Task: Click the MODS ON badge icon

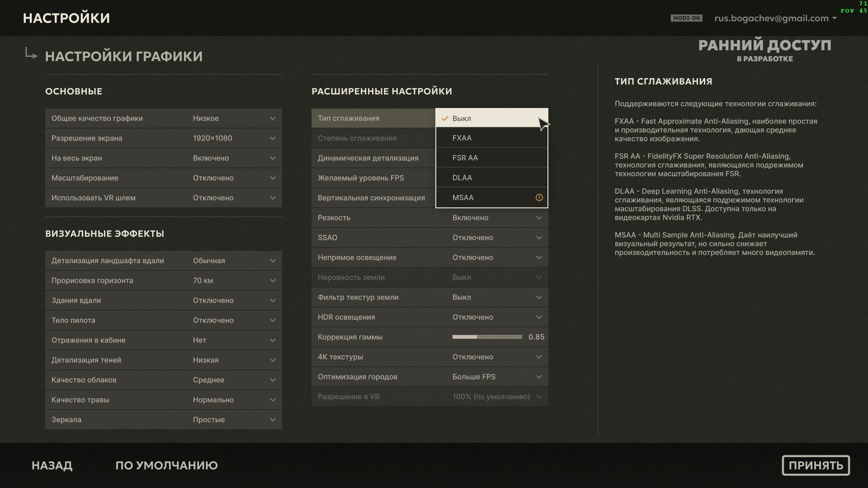Action: pos(686,18)
